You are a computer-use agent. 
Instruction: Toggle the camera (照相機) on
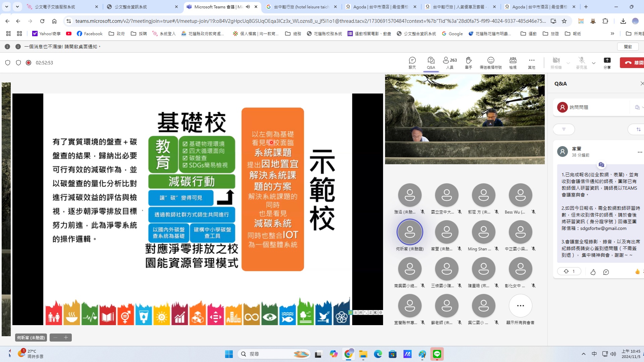(x=556, y=62)
